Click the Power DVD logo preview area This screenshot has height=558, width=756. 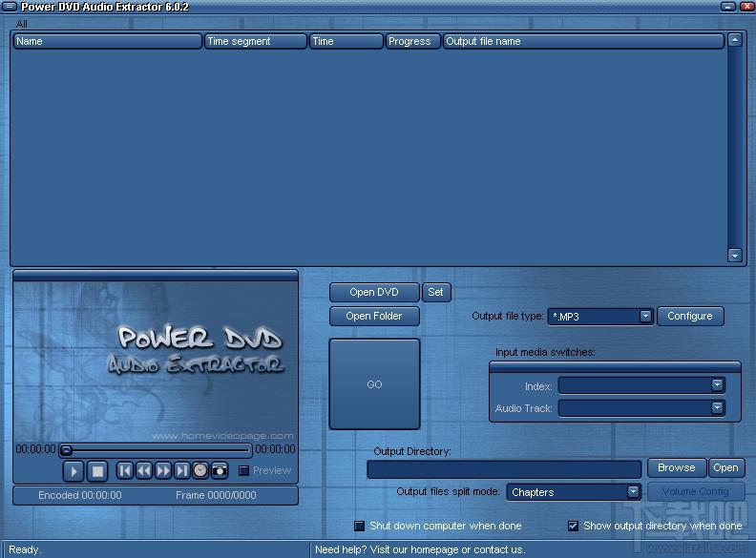click(x=156, y=362)
